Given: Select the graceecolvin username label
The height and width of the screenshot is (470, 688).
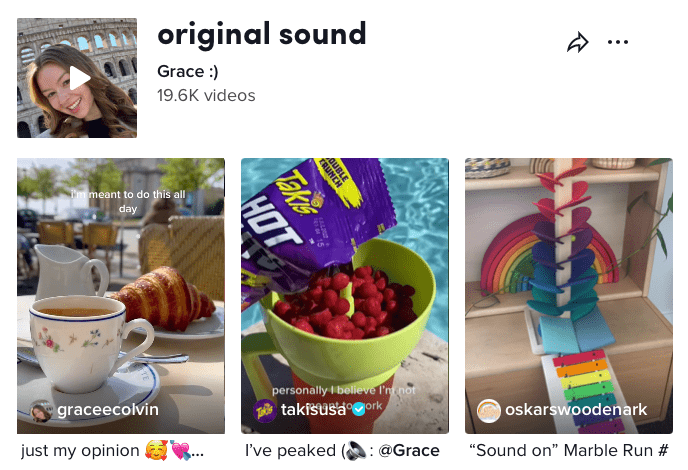Looking at the screenshot, I should (x=108, y=409).
